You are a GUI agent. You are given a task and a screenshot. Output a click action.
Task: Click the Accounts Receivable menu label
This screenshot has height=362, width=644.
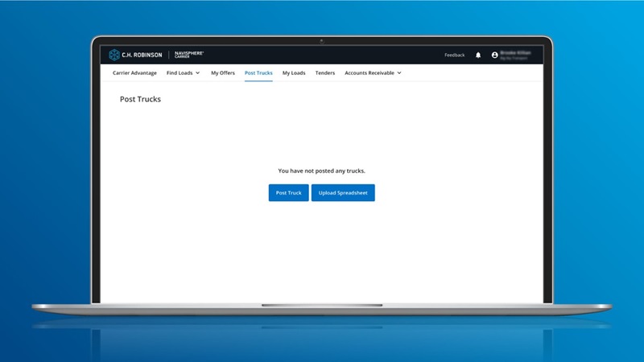(x=369, y=73)
